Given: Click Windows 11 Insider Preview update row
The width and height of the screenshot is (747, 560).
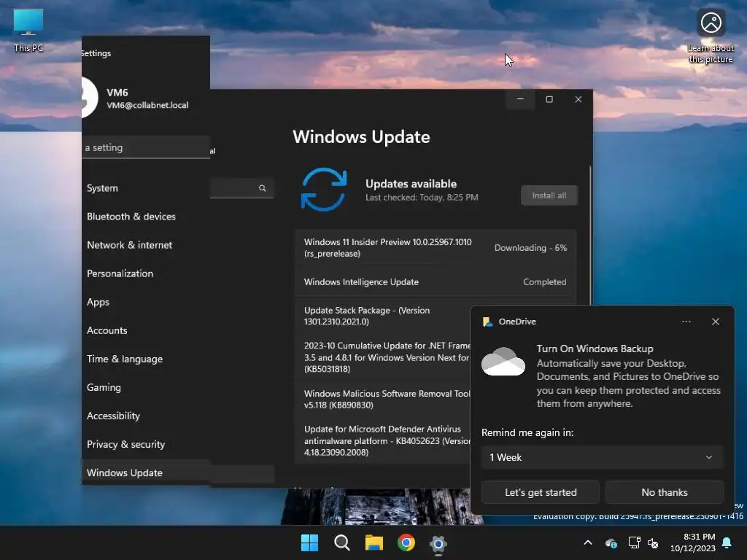Looking at the screenshot, I should [435, 248].
